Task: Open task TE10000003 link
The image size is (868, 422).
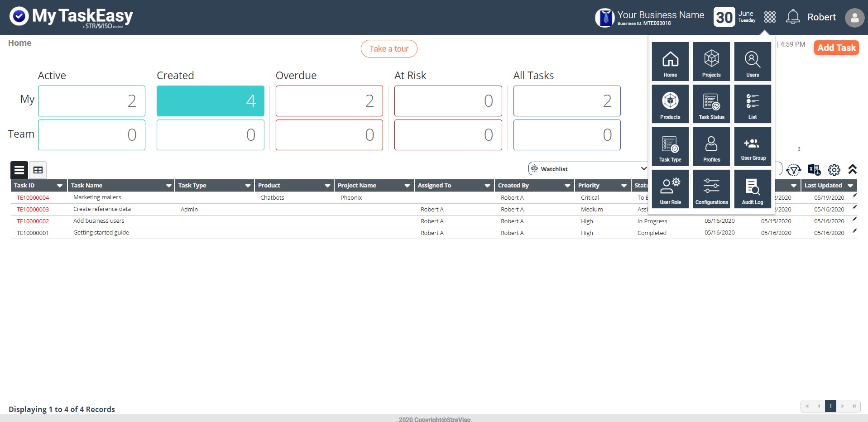Action: click(x=33, y=210)
